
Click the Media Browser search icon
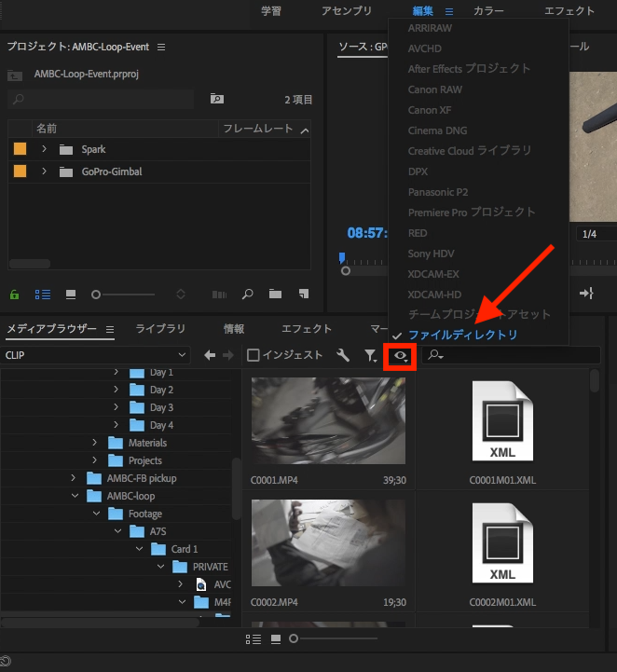435,355
